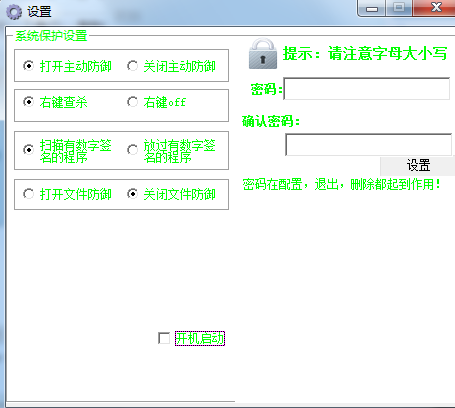
Task: Focus the 密码 input field
Action: tap(367, 89)
